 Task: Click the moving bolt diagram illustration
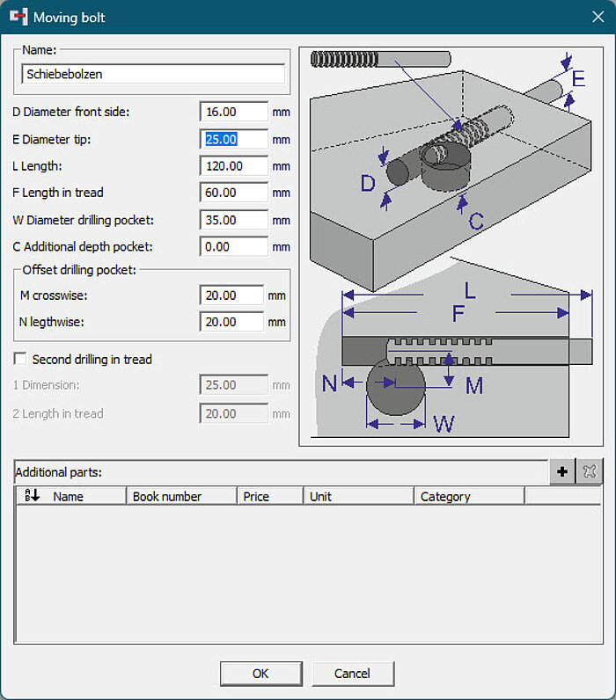coord(451,246)
